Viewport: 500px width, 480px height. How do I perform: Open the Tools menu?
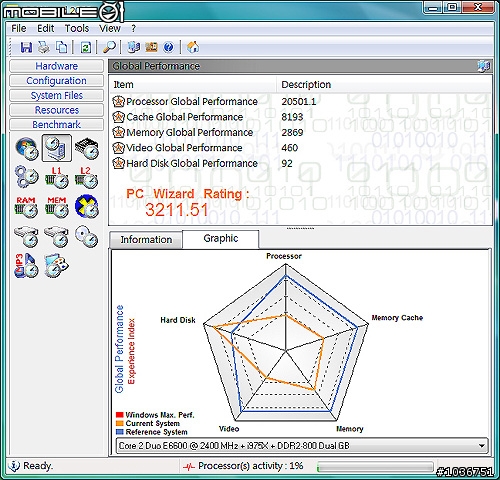[77, 29]
